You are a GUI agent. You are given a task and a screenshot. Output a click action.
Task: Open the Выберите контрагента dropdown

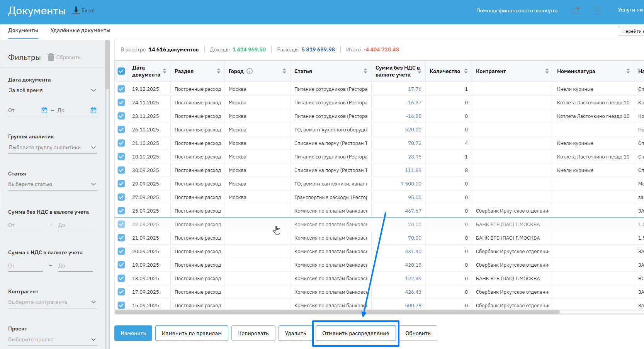(53, 302)
